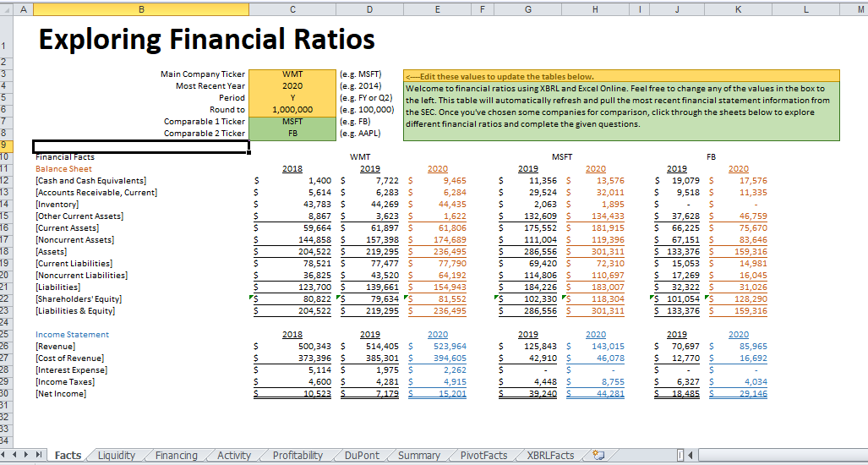Jump to last sheet tab arrow

(x=39, y=455)
